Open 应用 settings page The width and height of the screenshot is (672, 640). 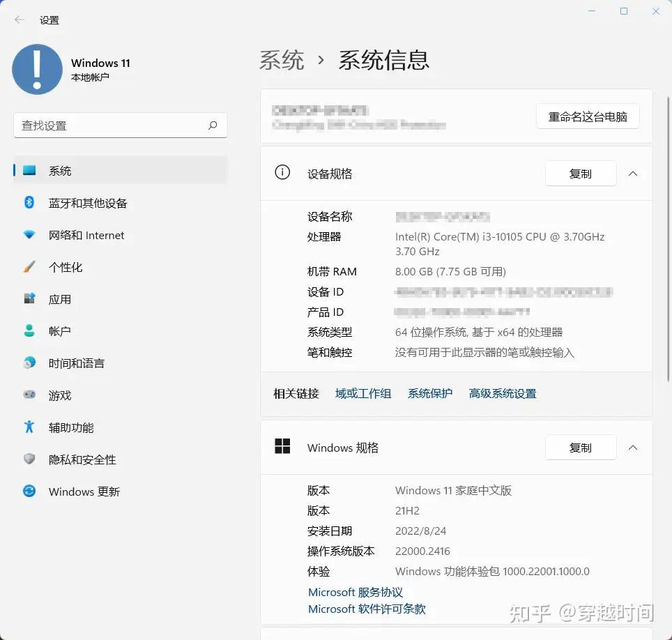coord(121,299)
